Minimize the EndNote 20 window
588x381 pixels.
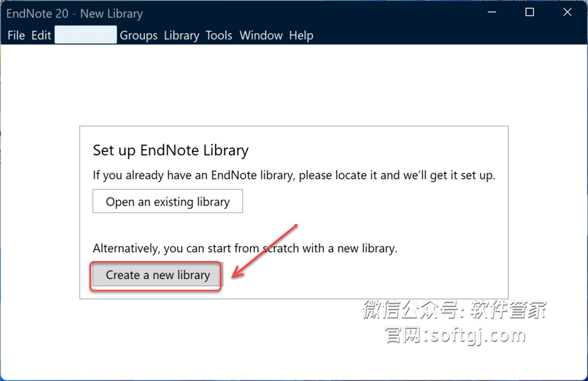[492, 12]
